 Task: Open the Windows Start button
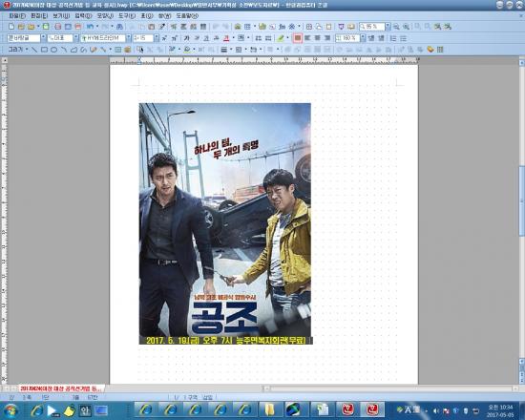click(10, 410)
